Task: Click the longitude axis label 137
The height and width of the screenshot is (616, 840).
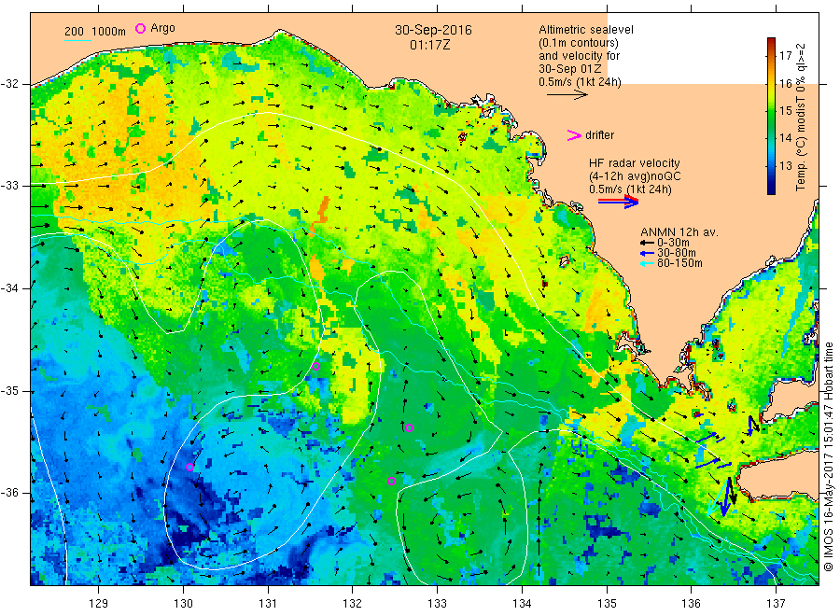Action: [776, 604]
